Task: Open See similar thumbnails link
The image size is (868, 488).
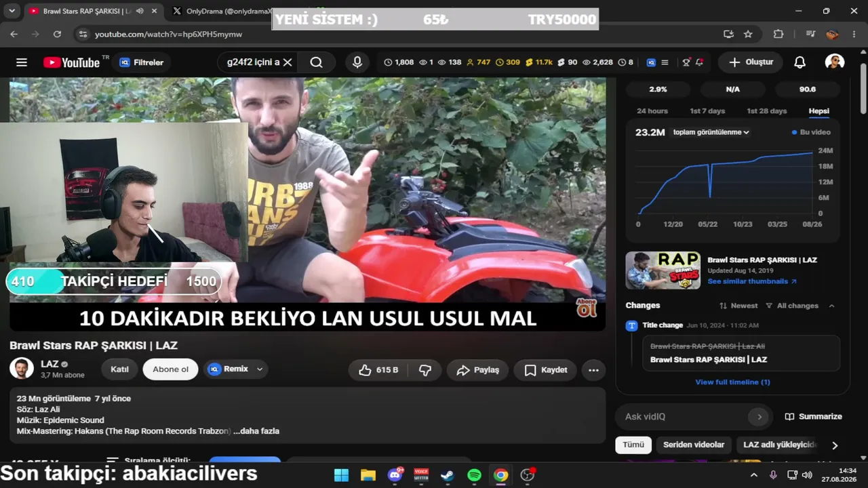Action: [x=752, y=281]
